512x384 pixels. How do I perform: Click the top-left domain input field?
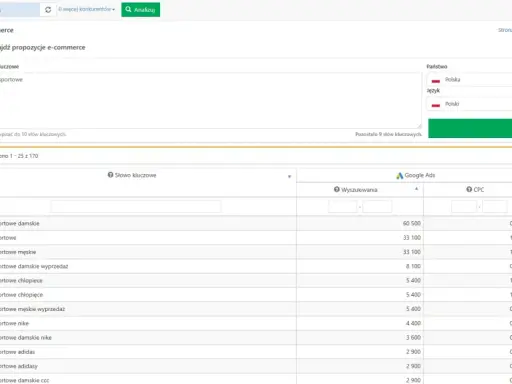[20, 10]
